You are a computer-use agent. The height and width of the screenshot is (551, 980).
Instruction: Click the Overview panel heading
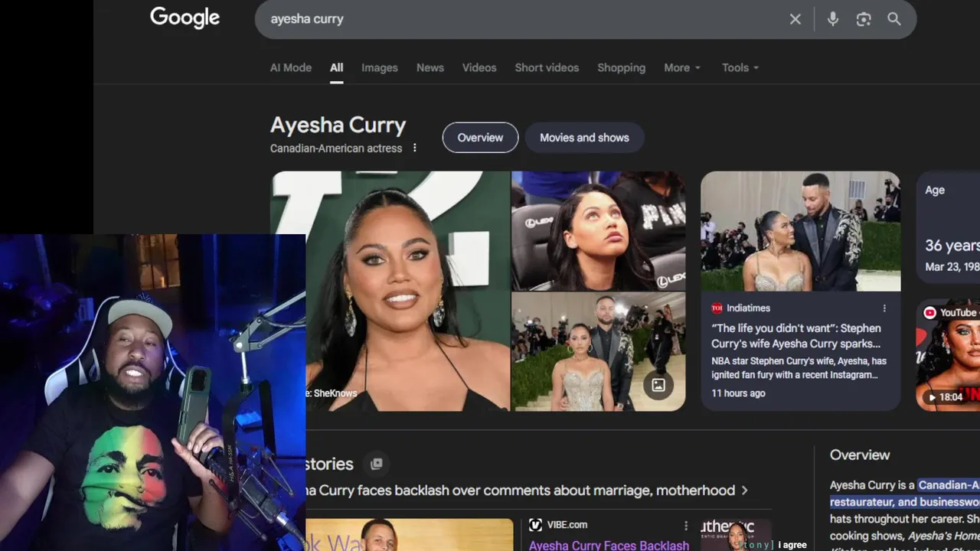[x=860, y=455]
